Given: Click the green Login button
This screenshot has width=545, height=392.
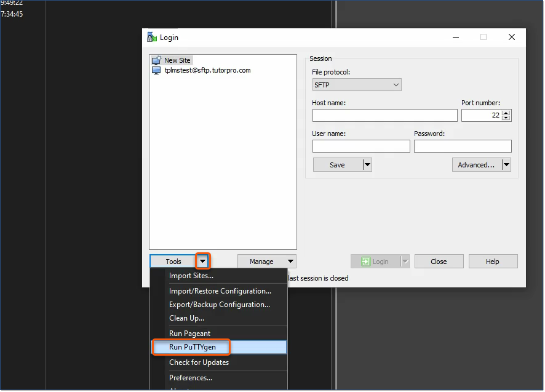Looking at the screenshot, I should tap(376, 262).
